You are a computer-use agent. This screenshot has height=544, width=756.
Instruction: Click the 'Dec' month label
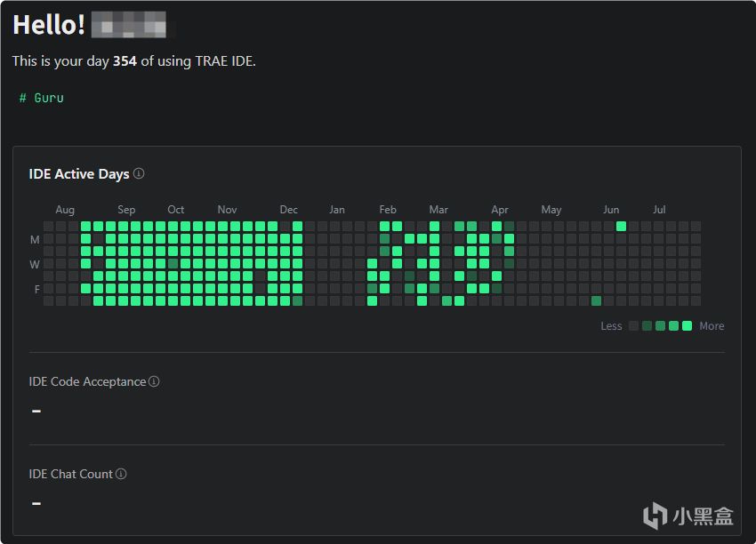[x=289, y=210]
